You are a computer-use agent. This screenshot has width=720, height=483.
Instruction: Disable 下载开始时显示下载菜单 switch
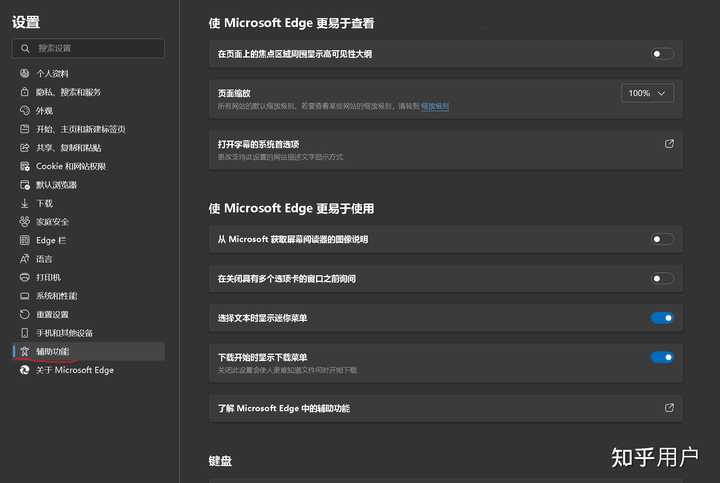[x=662, y=357]
